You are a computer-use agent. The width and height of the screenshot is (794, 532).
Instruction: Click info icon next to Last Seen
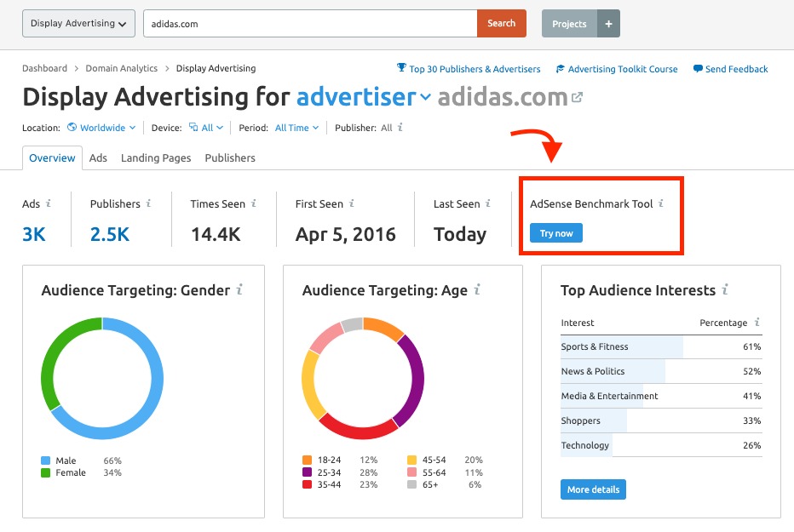point(488,203)
